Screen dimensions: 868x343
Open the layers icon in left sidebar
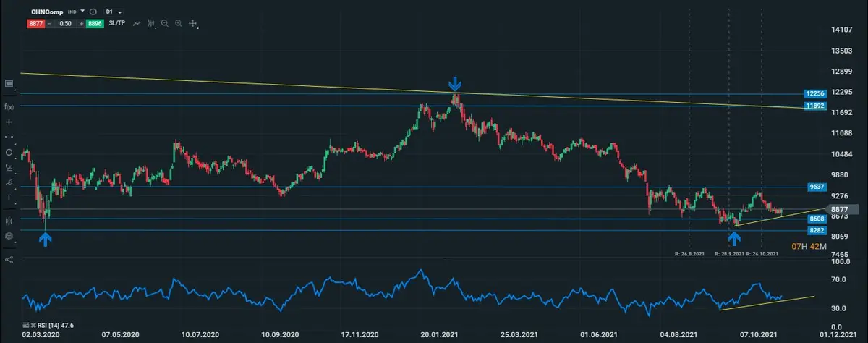(x=9, y=236)
